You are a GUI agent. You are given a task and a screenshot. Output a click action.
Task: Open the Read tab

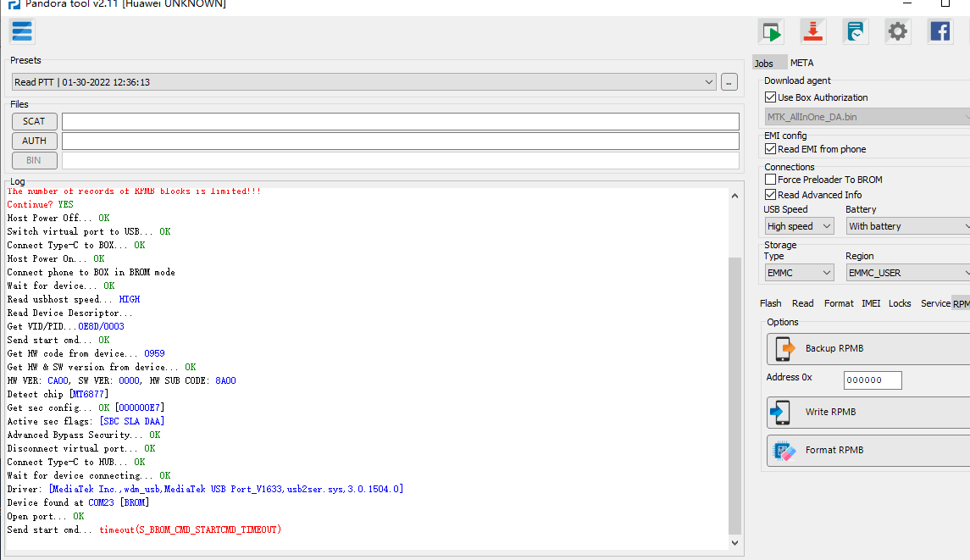(802, 303)
